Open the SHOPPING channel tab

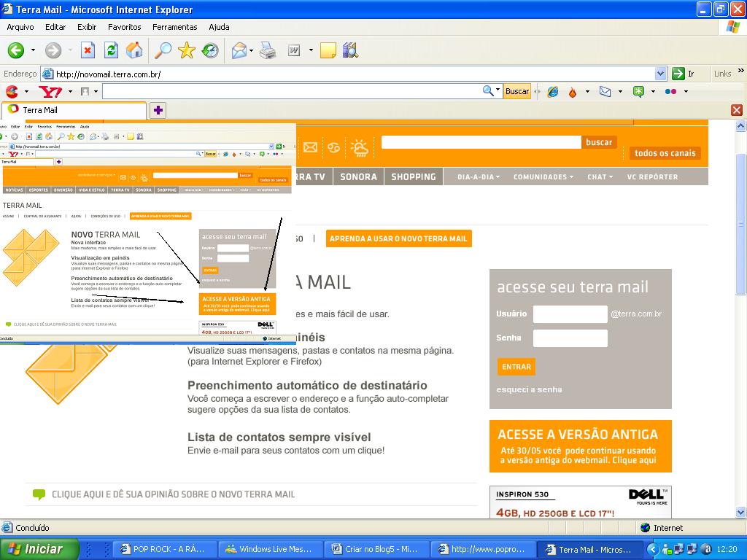414,176
